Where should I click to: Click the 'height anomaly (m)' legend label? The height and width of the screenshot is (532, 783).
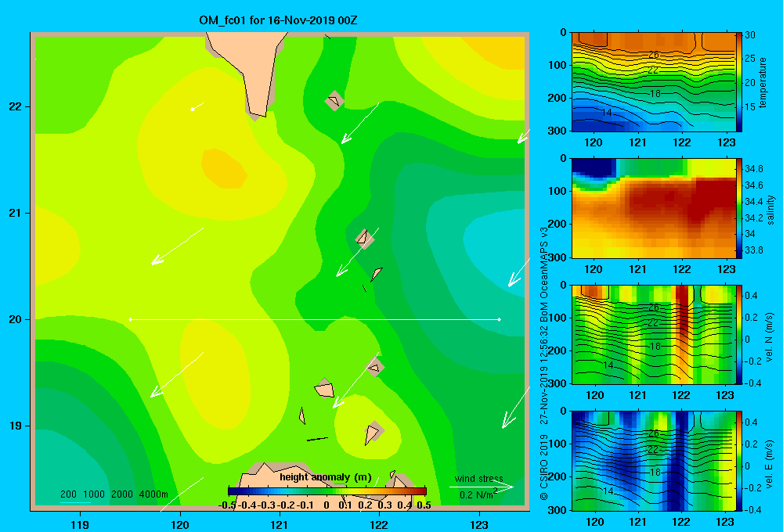click(326, 477)
